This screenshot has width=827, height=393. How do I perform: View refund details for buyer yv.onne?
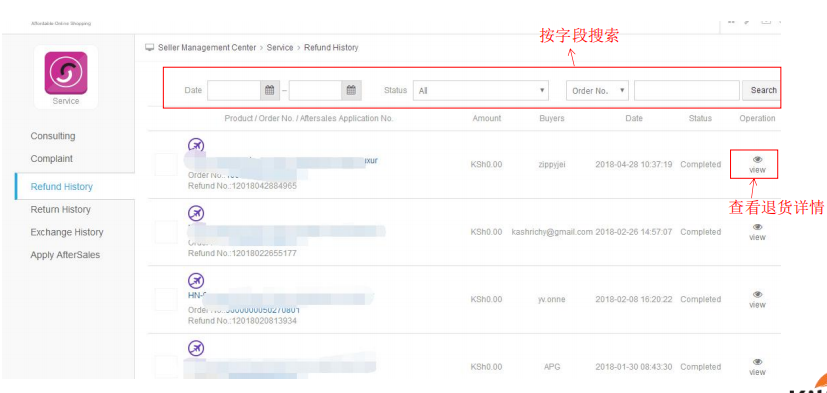[x=757, y=300]
